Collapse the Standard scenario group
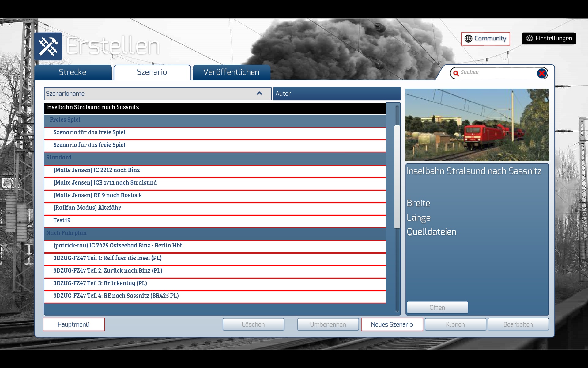The width and height of the screenshot is (588, 368). point(59,158)
